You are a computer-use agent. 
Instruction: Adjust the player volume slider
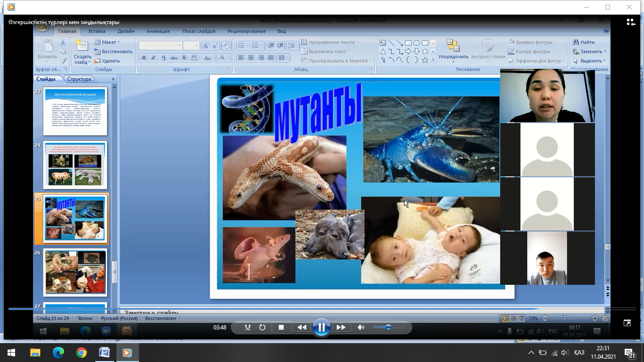[388, 327]
